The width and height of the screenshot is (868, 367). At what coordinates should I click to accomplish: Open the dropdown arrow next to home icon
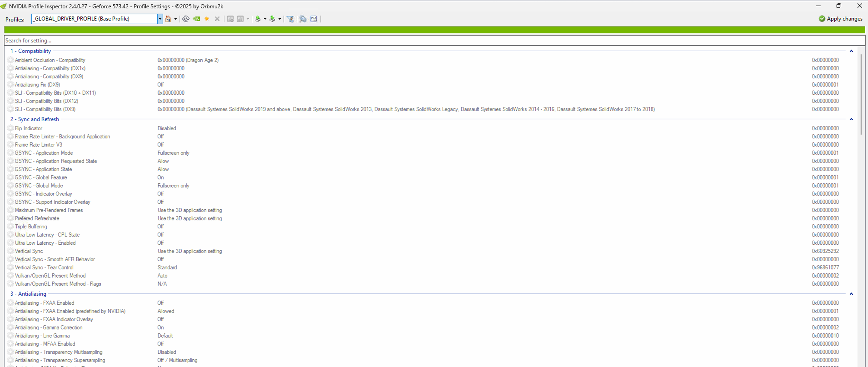[175, 19]
